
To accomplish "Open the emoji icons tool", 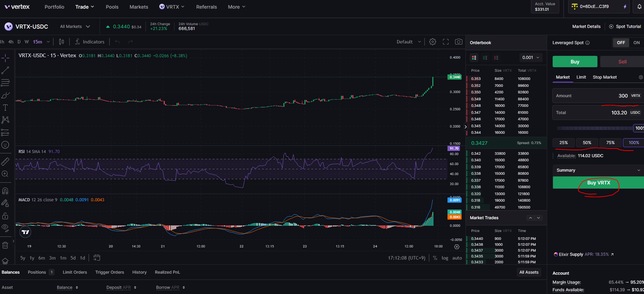I will click(5, 145).
